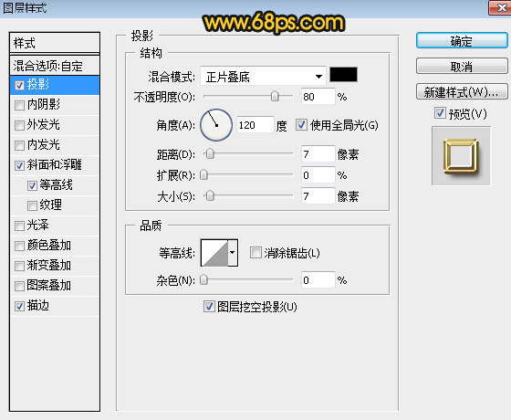Viewport: 511px width, 420px height.
Task: Click the 杂色 slider handle
Action: pyautogui.click(x=203, y=279)
